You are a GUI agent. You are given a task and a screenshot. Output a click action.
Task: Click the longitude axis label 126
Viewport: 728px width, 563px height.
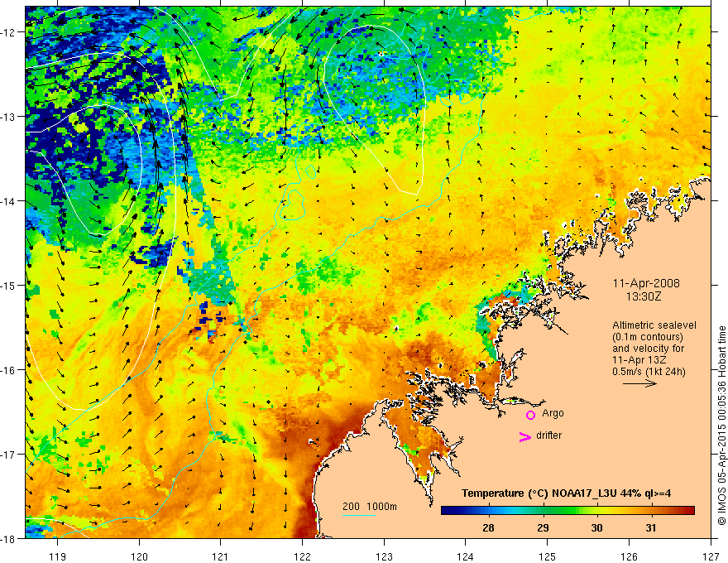click(x=629, y=556)
